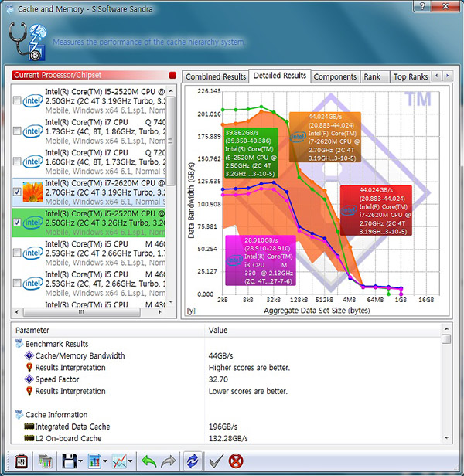The width and height of the screenshot is (464, 476).
Task: Click the red i7-2620M chart legend box
Action: pos(376,210)
